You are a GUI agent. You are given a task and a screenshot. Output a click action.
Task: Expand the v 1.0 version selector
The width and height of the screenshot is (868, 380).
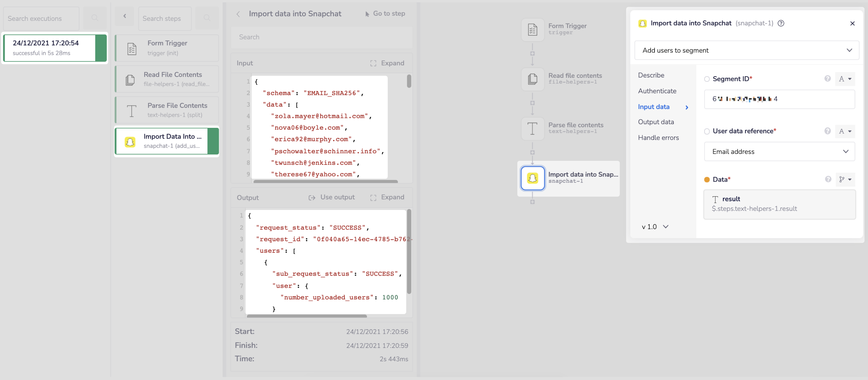point(655,227)
